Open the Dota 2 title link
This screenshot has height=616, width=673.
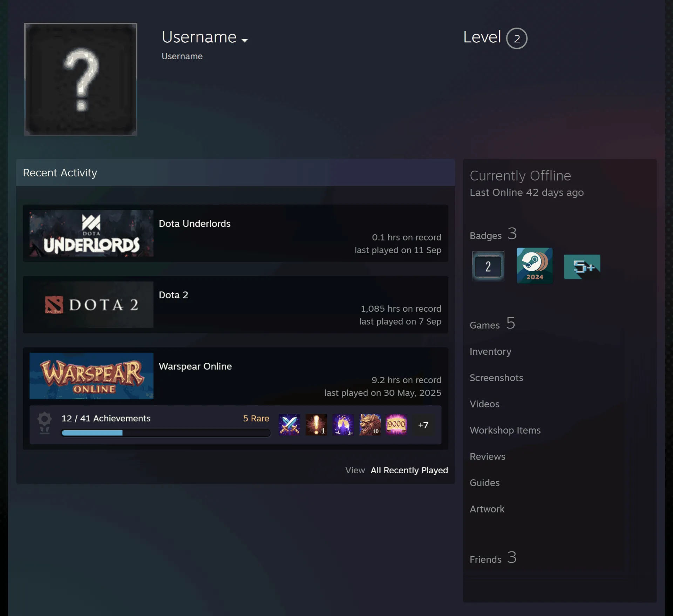174,295
